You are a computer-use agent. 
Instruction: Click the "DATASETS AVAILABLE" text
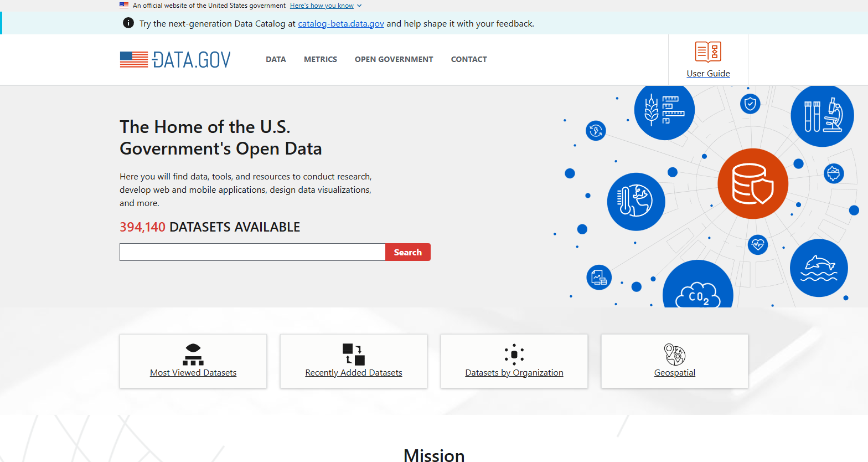point(235,227)
